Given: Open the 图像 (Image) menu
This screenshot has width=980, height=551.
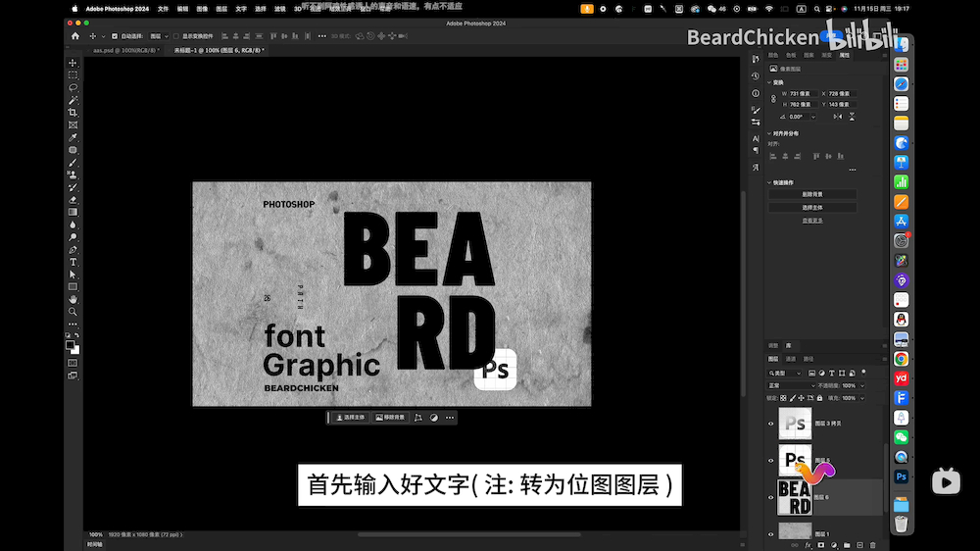Looking at the screenshot, I should pyautogui.click(x=202, y=9).
